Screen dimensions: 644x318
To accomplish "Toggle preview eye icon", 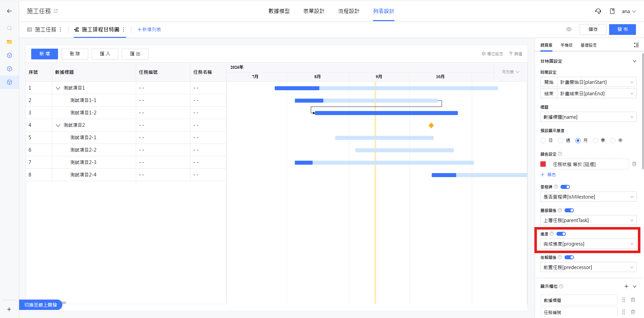I will click(569, 29).
